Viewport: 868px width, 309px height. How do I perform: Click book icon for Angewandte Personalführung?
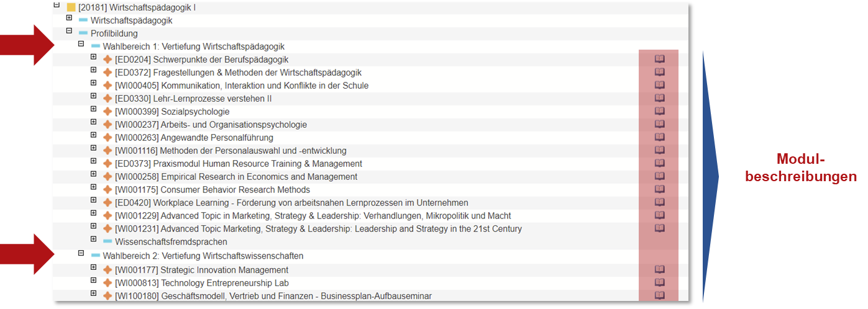(659, 137)
